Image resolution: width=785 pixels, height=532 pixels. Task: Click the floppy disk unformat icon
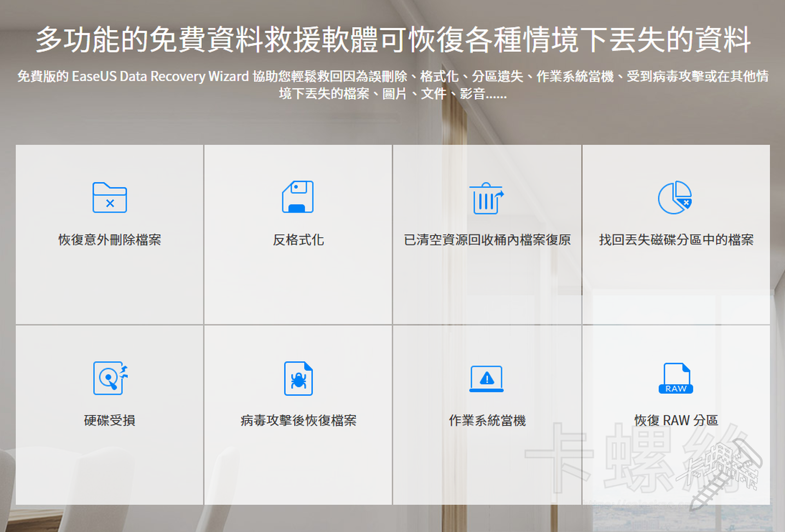(298, 197)
